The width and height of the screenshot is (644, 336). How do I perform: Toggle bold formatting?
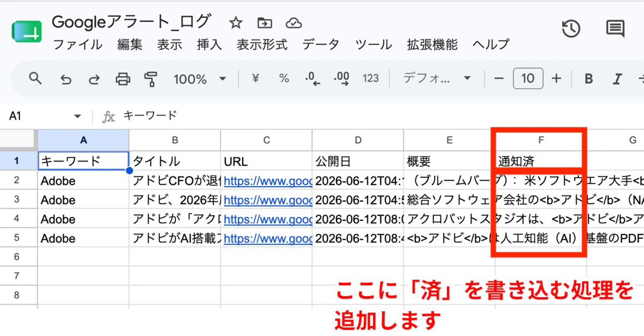tap(588, 78)
